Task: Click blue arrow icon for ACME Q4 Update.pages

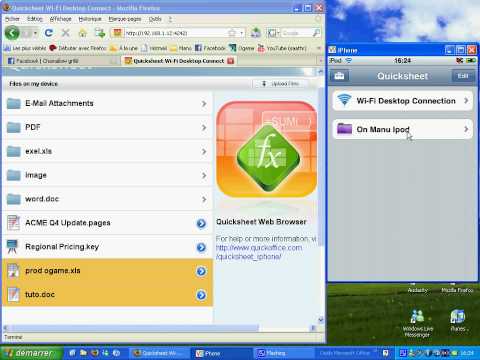Action: point(201,223)
